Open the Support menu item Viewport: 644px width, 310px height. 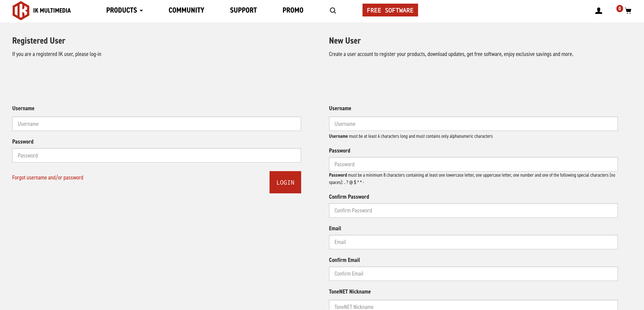(x=243, y=10)
